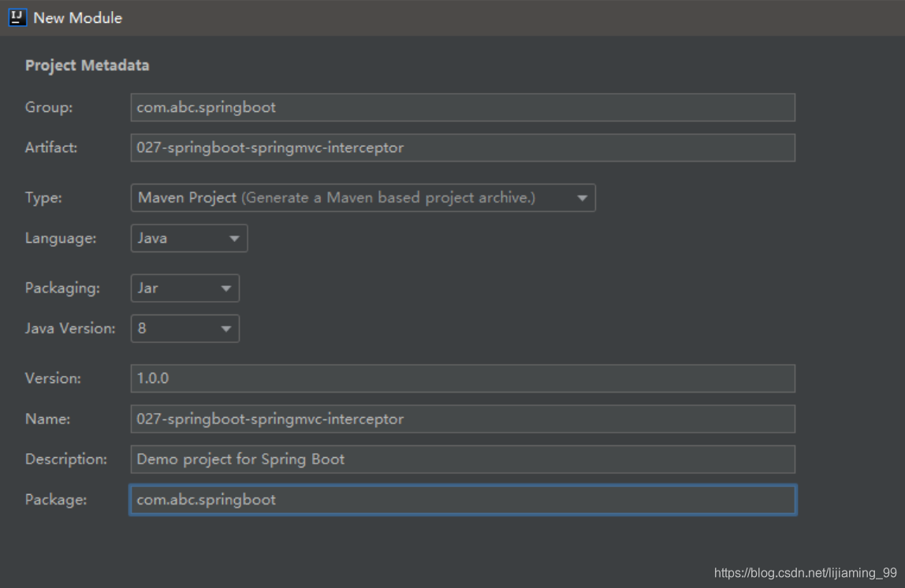
Task: Click the Name: label
Action: click(47, 419)
